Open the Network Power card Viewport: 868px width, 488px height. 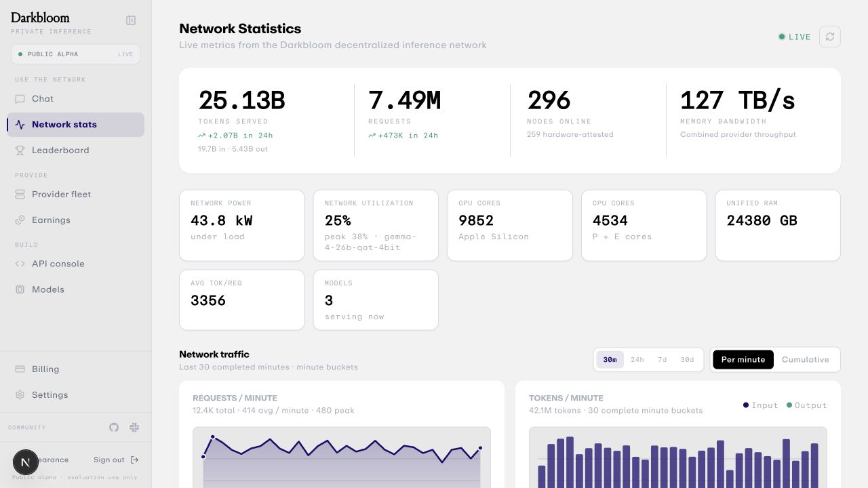242,225
